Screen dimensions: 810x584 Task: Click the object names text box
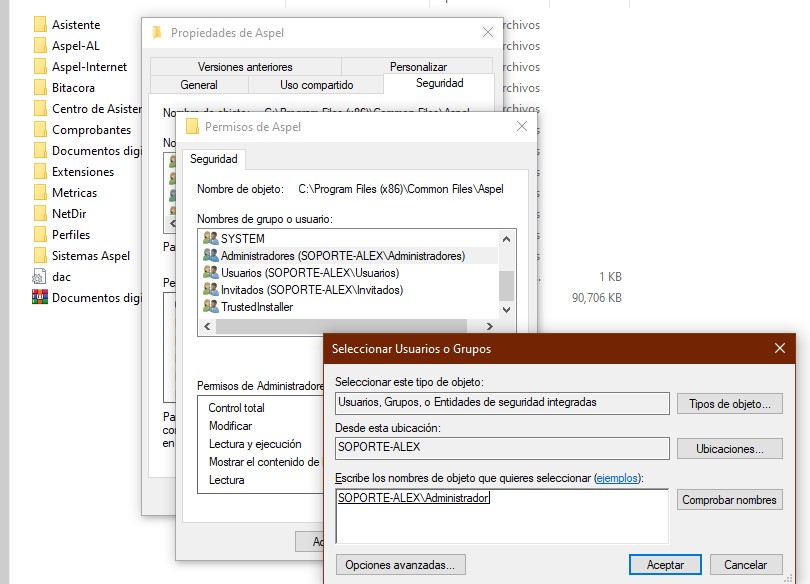(x=502, y=516)
